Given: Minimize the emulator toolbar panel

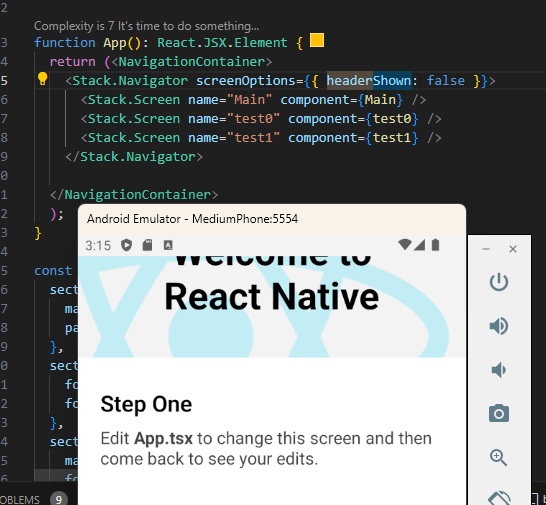Looking at the screenshot, I should tap(486, 249).
